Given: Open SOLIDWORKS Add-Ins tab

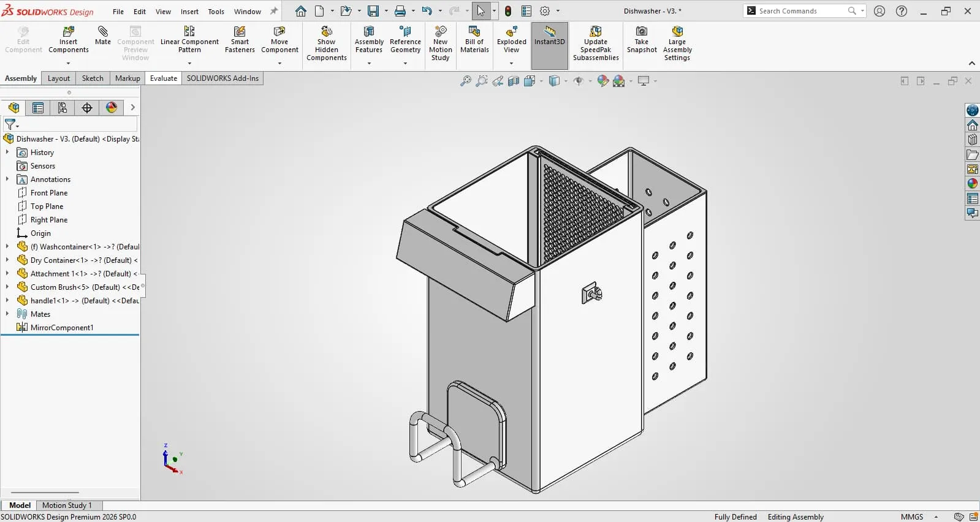Looking at the screenshot, I should [x=222, y=78].
